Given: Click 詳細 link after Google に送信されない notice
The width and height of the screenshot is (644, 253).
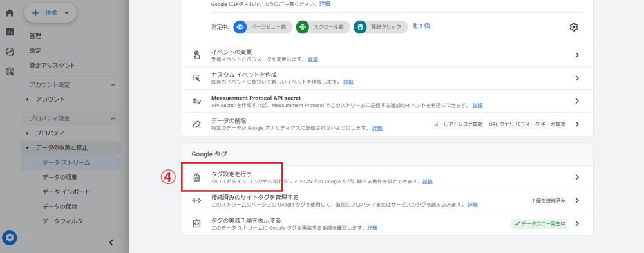Looking at the screenshot, I should [x=325, y=4].
